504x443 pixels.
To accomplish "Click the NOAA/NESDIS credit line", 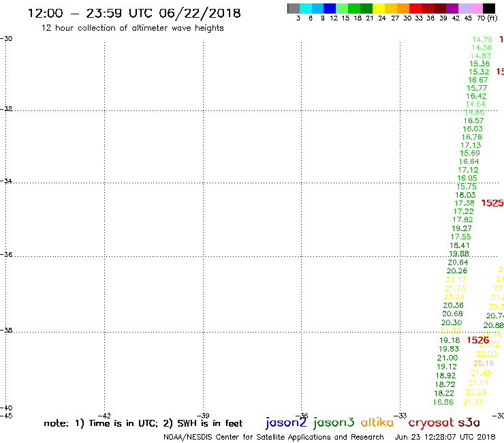I will click(274, 438).
